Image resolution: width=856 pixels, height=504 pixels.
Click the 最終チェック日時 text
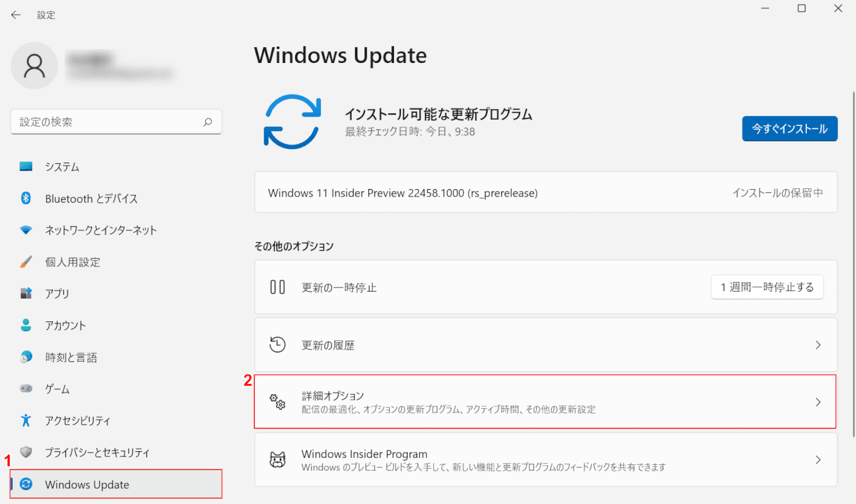(410, 132)
